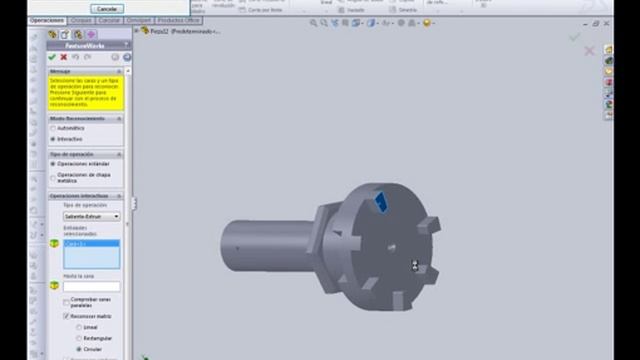Click the PropertyManager scrollbar up arrow

click(128, 71)
